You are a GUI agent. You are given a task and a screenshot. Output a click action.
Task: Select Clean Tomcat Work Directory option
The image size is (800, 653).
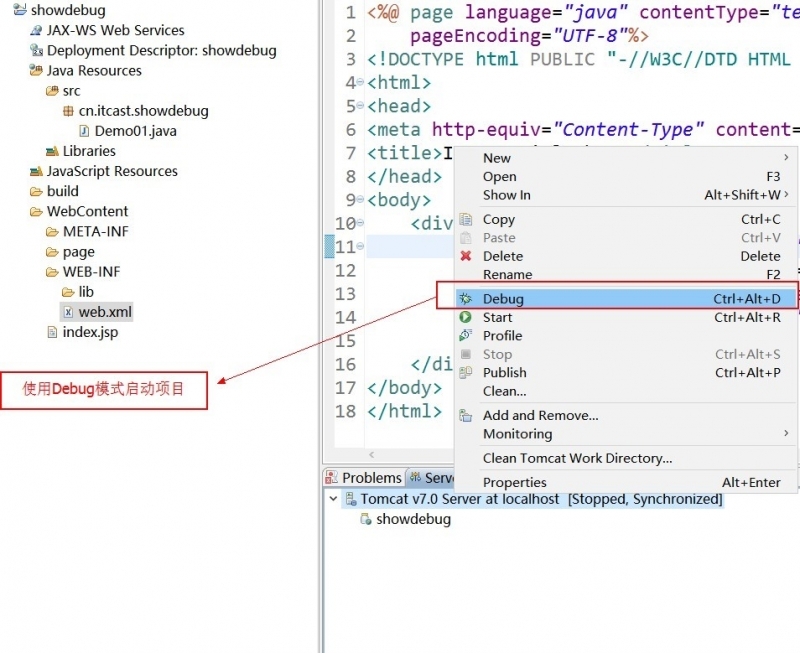click(x=577, y=458)
